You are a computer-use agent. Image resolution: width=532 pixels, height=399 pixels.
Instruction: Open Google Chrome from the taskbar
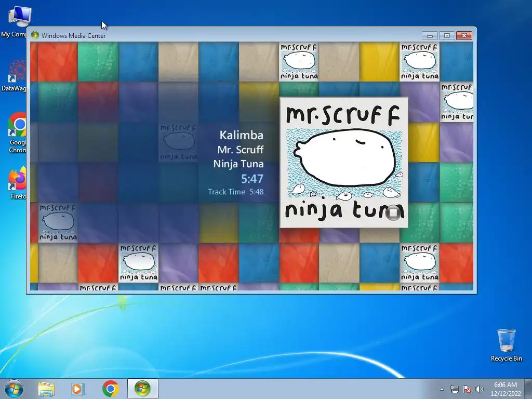coord(111,389)
